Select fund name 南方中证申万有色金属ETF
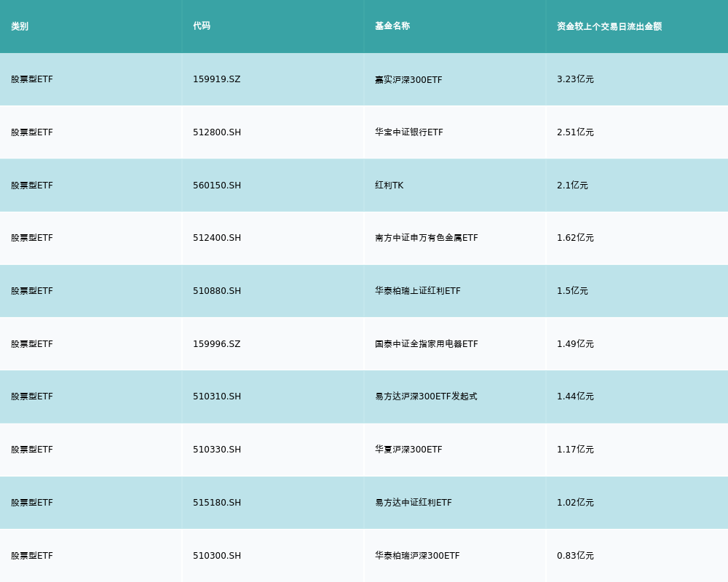Image resolution: width=728 pixels, height=582 pixels. pos(426,238)
